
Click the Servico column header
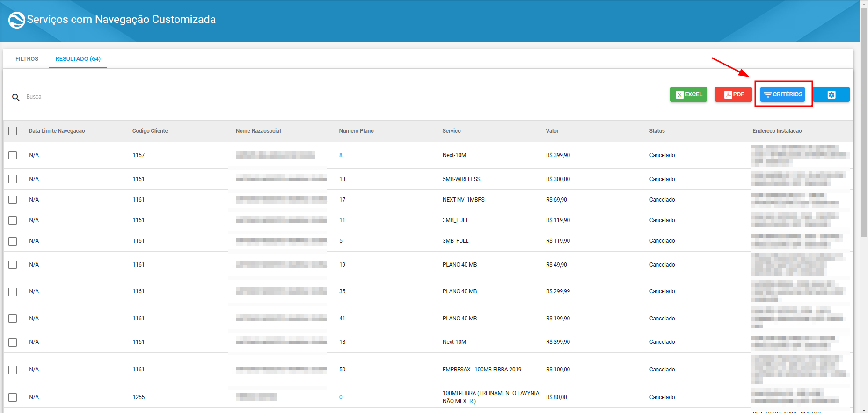[x=452, y=131]
